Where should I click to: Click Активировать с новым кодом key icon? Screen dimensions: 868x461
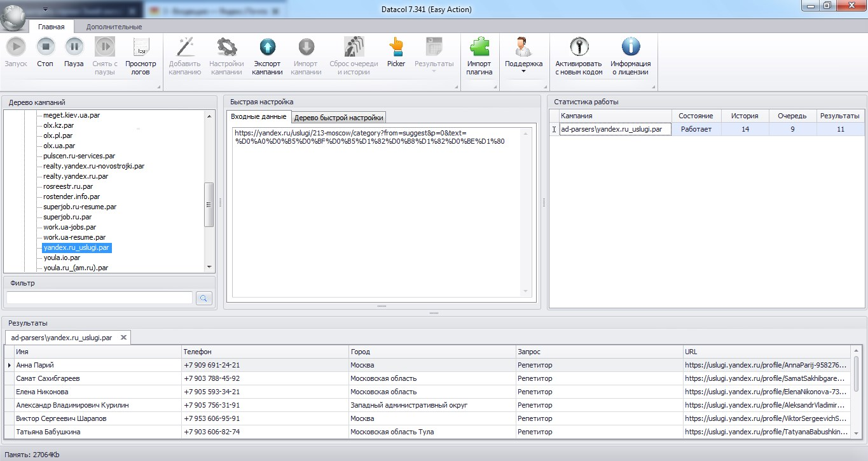coord(579,46)
